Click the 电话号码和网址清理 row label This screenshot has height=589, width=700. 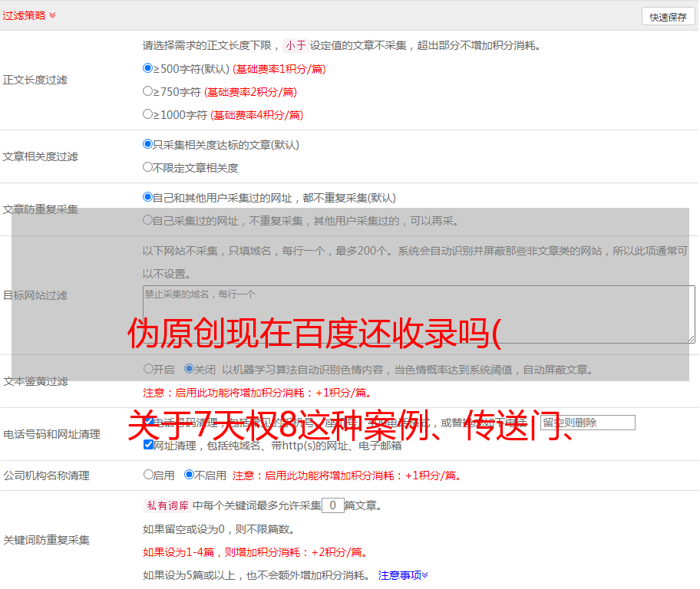pos(51,434)
